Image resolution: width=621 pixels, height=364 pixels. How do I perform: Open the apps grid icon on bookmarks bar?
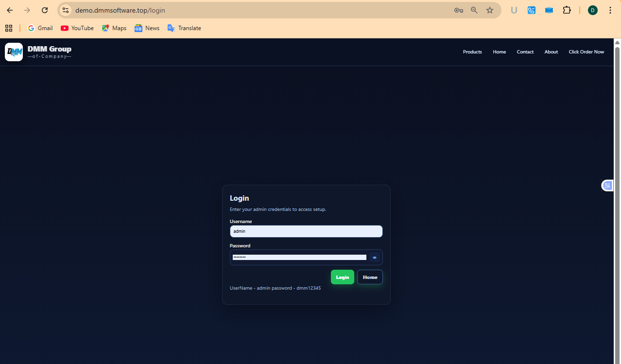click(x=9, y=28)
